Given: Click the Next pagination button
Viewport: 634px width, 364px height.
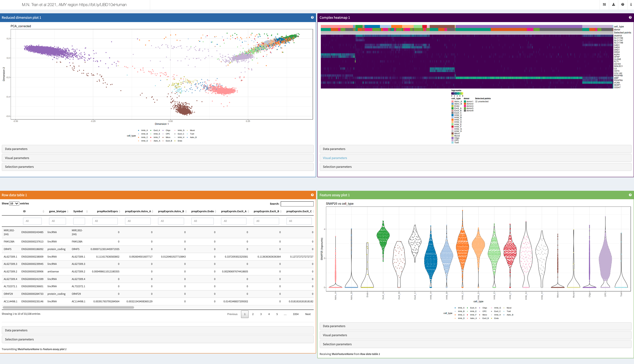Looking at the screenshot, I should coord(308,314).
